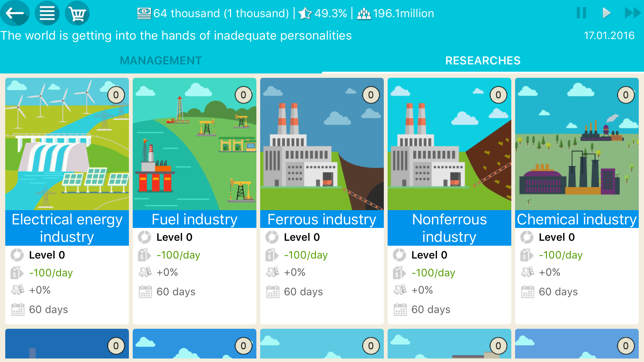Tap the level badge on Fuel industry card
644x362 pixels.
pyautogui.click(x=243, y=95)
